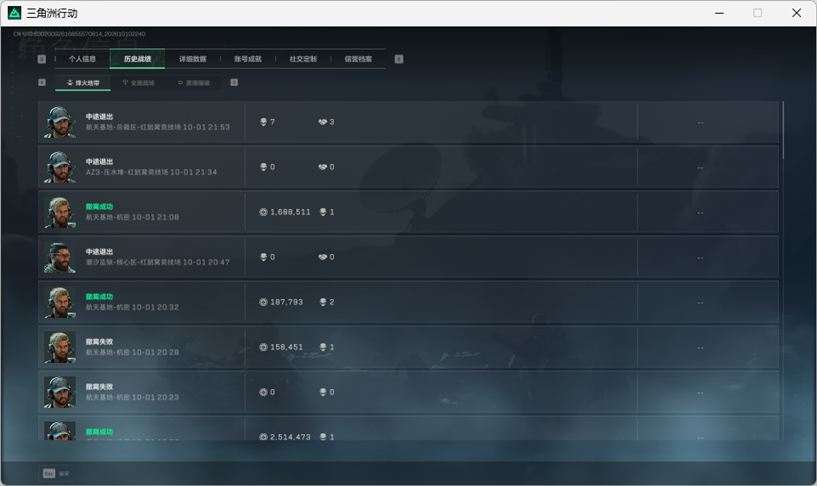Viewport: 817px width, 486px height.
Task: Click the skull icon showing 2 kills
Action: (323, 302)
